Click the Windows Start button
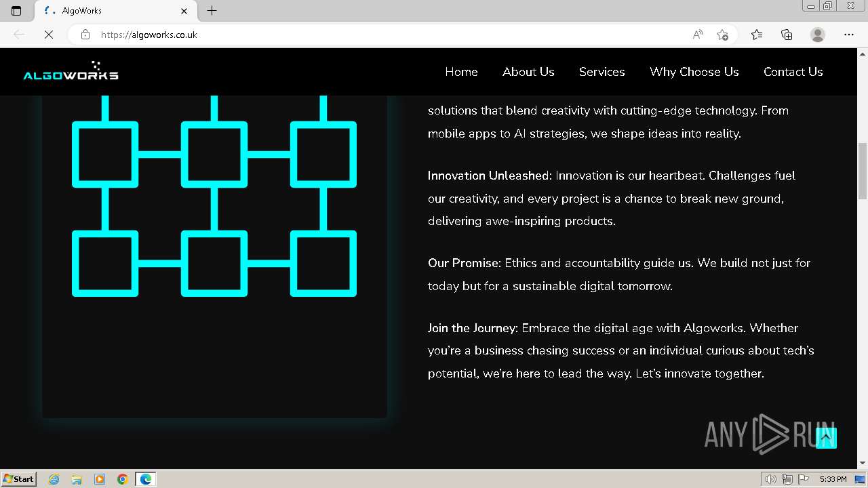The image size is (868, 488). point(19,479)
